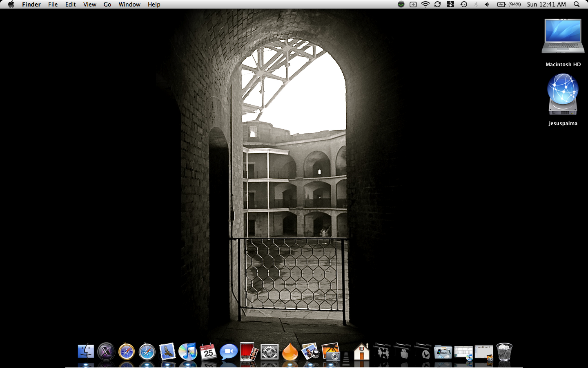Open the View menu
588x368 pixels.
tap(90, 4)
